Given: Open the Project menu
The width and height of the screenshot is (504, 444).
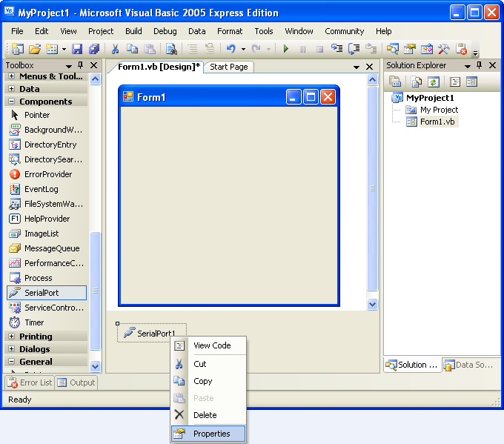Looking at the screenshot, I should click(x=101, y=31).
